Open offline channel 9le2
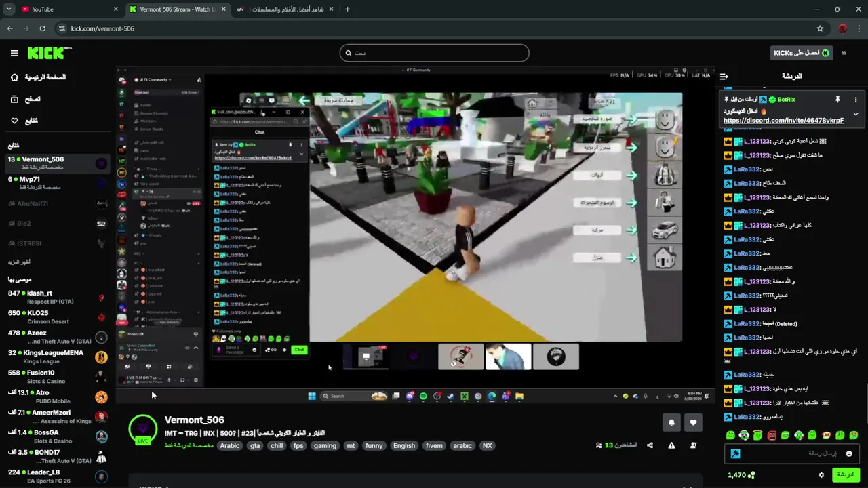Viewport: 868px width, 488px height. pyautogui.click(x=57, y=223)
